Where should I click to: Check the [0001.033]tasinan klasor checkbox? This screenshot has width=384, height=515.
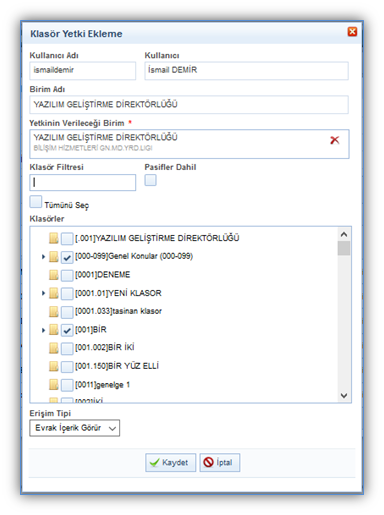coord(67,312)
